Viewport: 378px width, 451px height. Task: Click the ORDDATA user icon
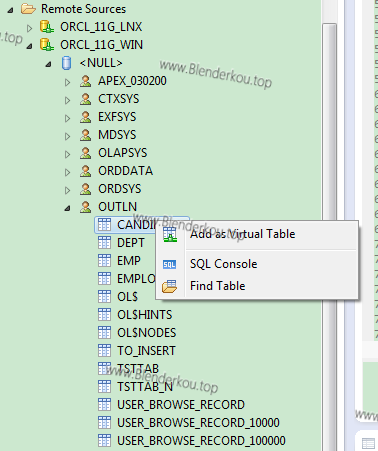click(x=86, y=171)
